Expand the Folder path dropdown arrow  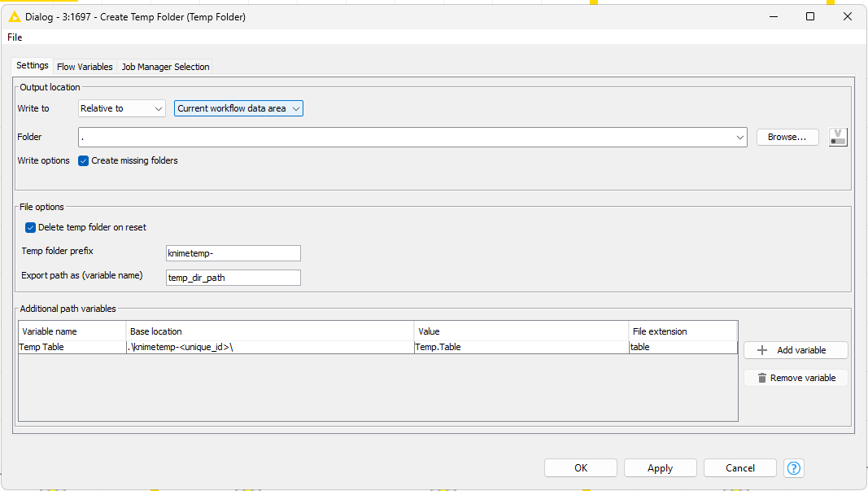pos(739,138)
